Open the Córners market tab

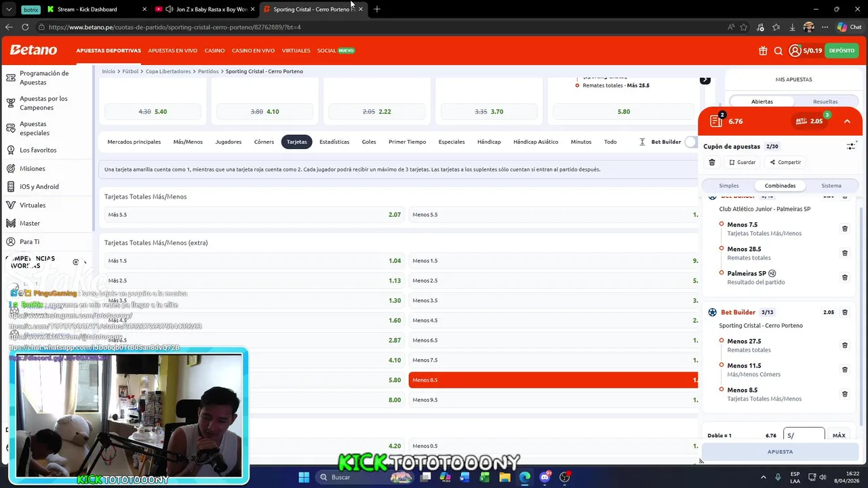pyautogui.click(x=264, y=142)
